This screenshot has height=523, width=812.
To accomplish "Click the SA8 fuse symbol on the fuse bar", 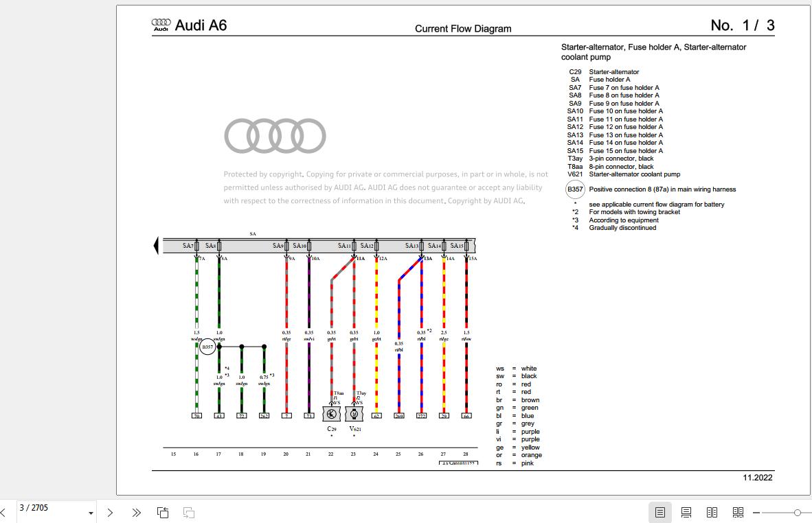I will (219, 246).
